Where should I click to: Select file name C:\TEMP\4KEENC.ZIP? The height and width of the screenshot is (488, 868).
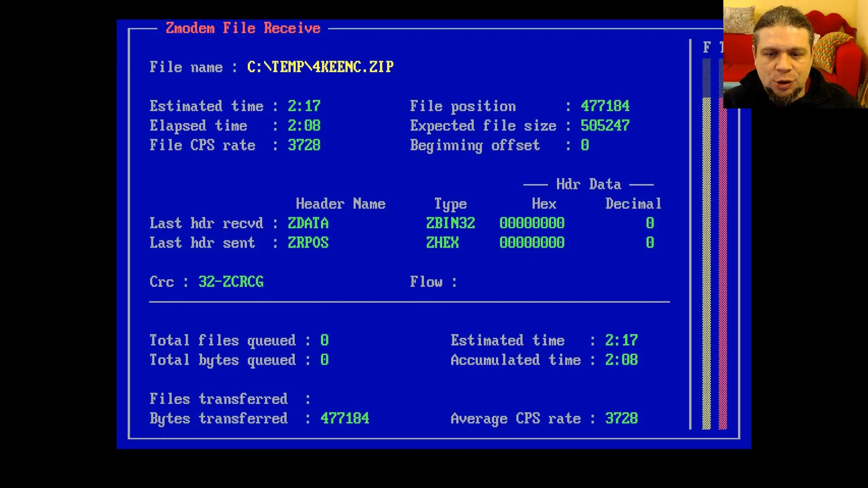(321, 67)
